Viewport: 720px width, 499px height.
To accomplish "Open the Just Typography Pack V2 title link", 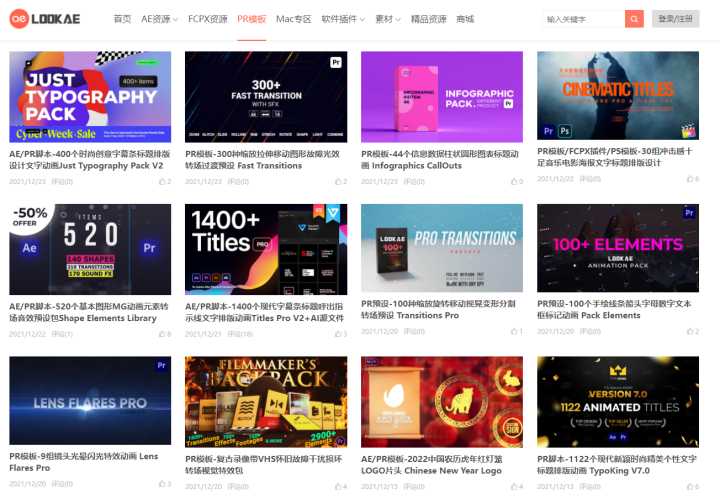I will point(90,160).
